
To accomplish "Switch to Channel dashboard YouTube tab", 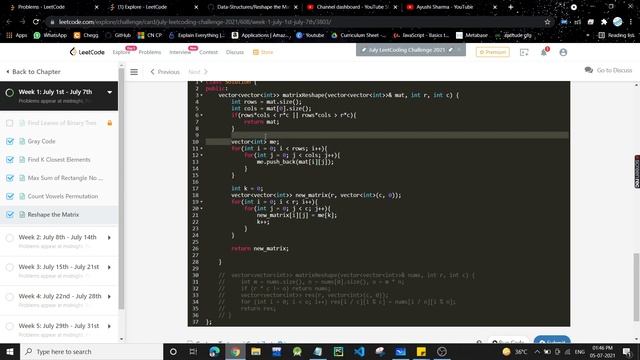I will coord(351,7).
